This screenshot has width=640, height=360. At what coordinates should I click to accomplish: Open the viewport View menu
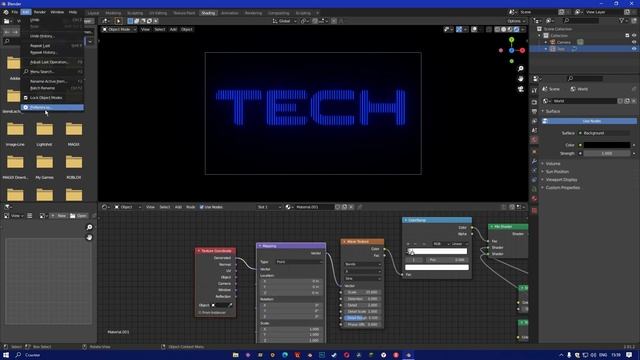coord(145,29)
